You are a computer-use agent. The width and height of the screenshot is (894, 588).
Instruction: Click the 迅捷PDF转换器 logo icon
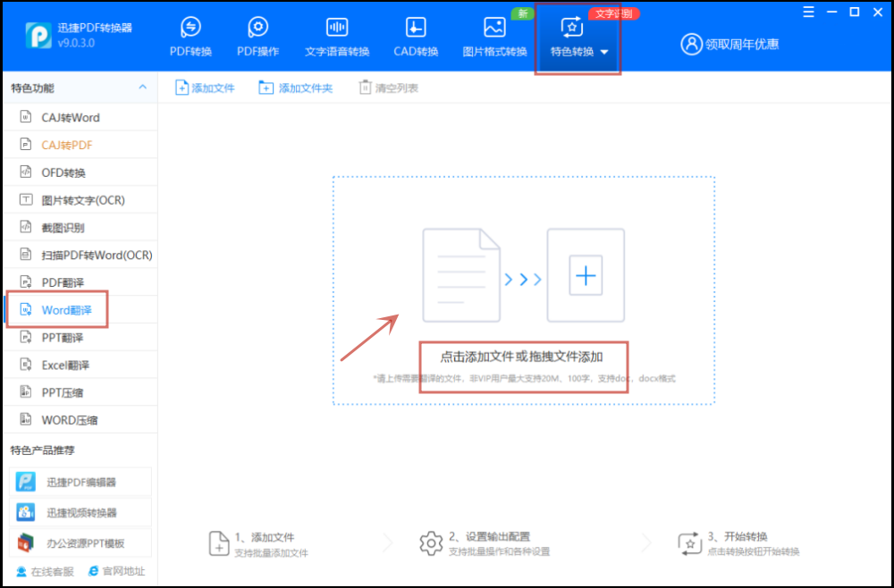pos(38,36)
